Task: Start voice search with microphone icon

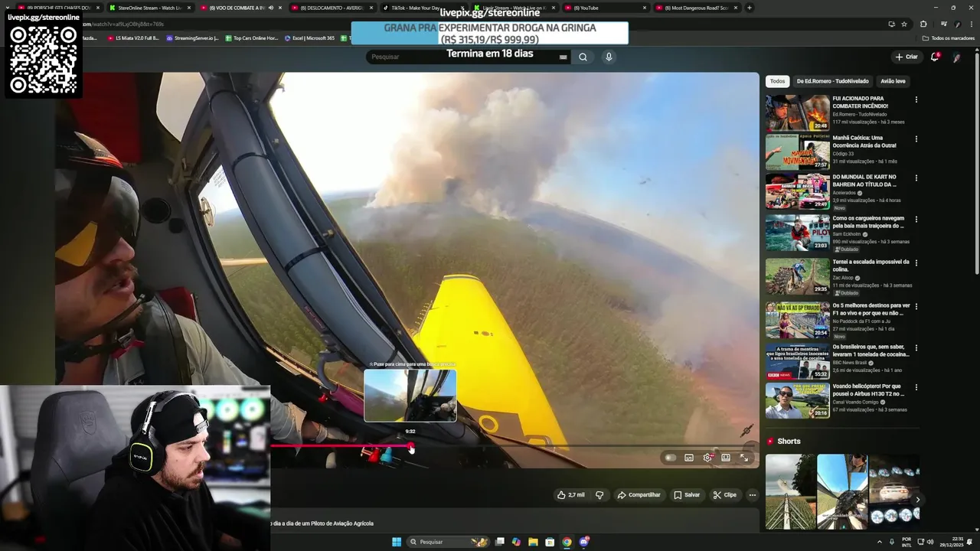Action: [x=609, y=57]
